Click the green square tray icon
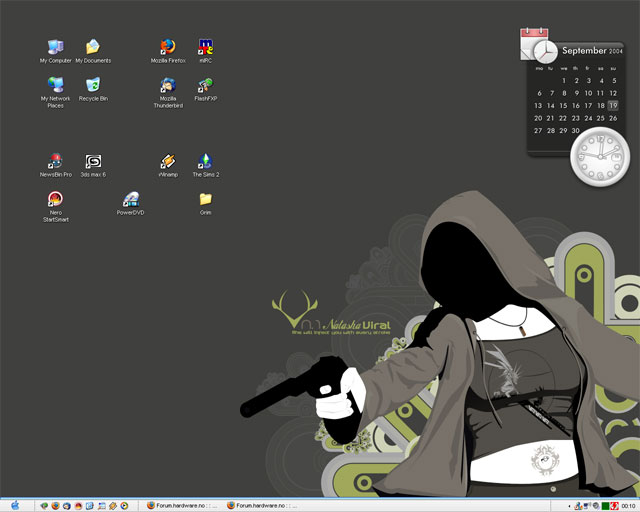 tap(605, 506)
